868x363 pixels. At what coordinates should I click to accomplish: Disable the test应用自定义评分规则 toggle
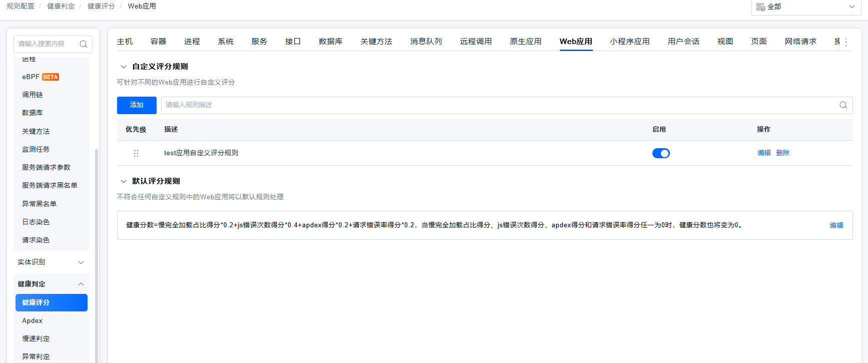tap(660, 153)
